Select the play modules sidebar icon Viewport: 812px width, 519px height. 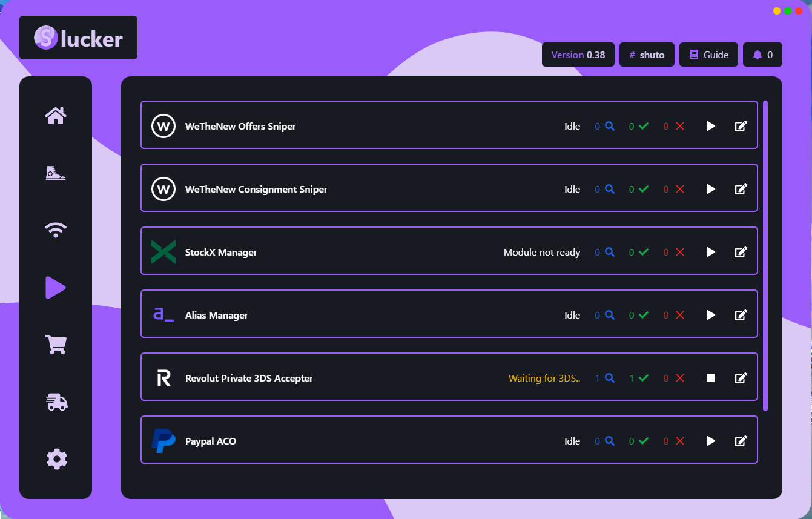coord(56,287)
